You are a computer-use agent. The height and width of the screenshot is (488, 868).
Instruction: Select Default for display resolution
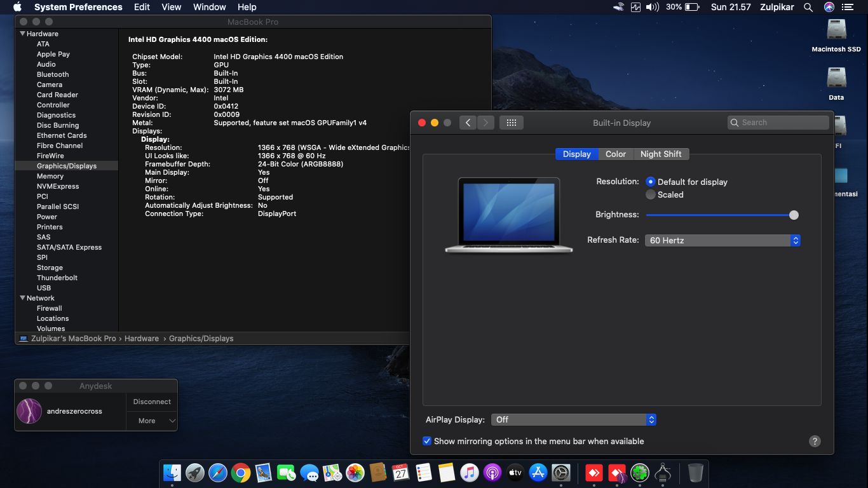[x=651, y=182]
